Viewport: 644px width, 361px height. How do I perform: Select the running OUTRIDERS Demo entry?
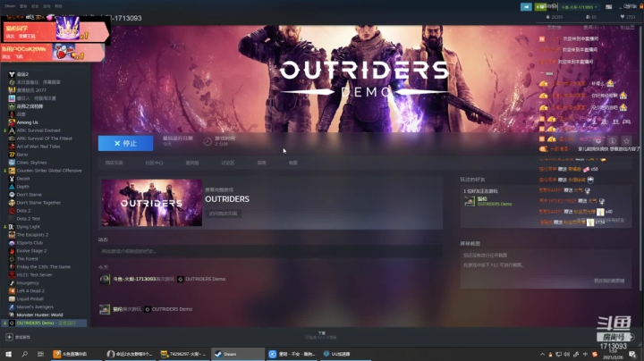(x=45, y=323)
